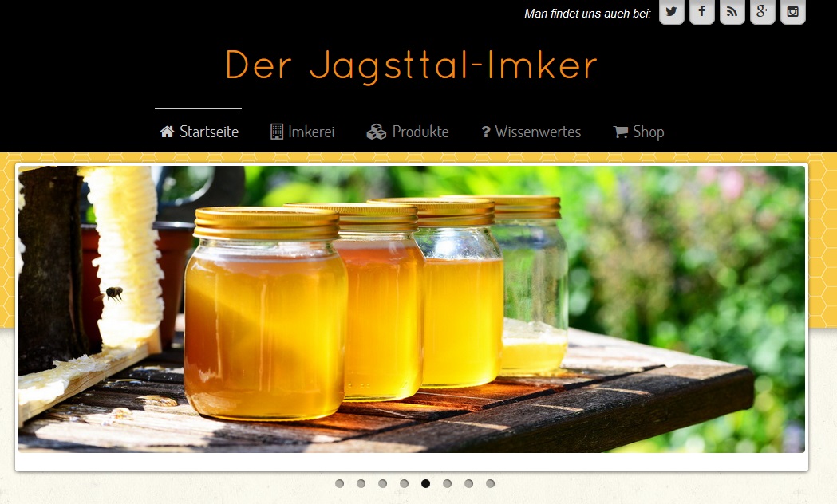
Task: Open the Produkte page
Action: (x=420, y=132)
